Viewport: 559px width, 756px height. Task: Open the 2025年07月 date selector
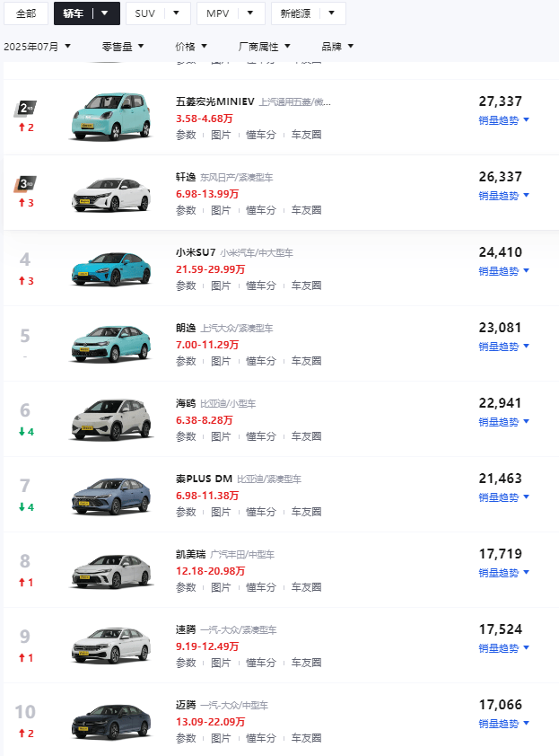[37, 47]
